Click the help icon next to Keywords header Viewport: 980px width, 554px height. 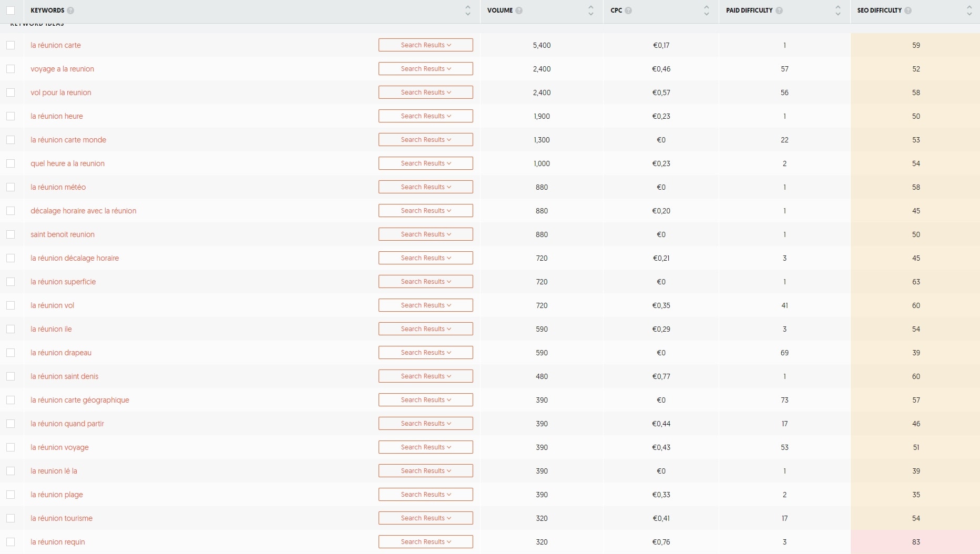[x=70, y=11]
